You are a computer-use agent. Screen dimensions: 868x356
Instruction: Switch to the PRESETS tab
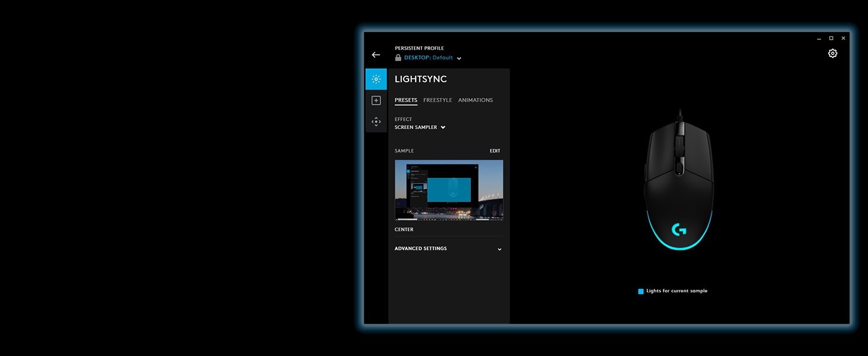(x=406, y=100)
